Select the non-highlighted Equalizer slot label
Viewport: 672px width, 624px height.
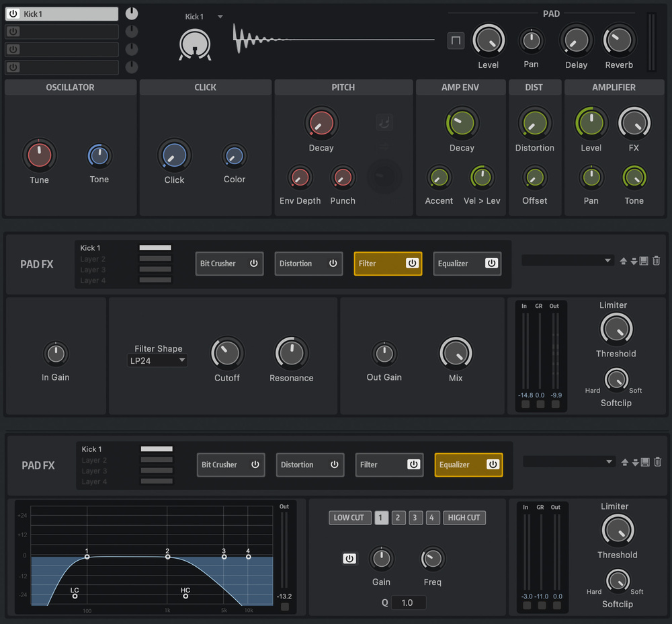click(x=453, y=264)
